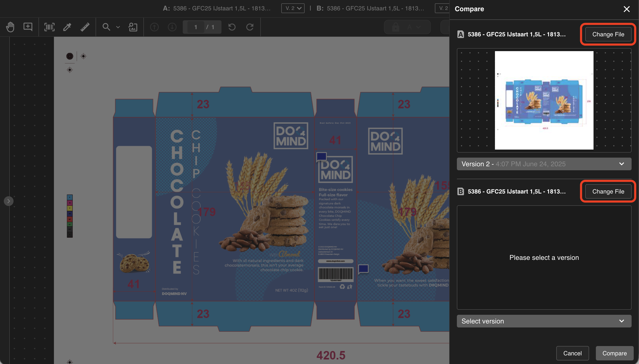The image size is (639, 364).
Task: Select the hand pan tool
Action: [10, 27]
